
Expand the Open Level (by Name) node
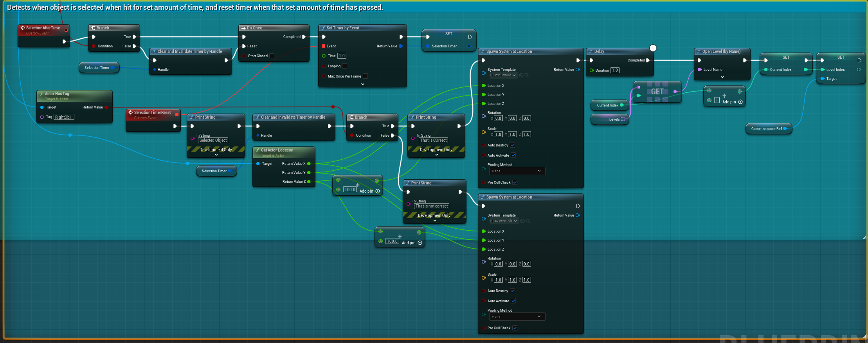point(722,78)
